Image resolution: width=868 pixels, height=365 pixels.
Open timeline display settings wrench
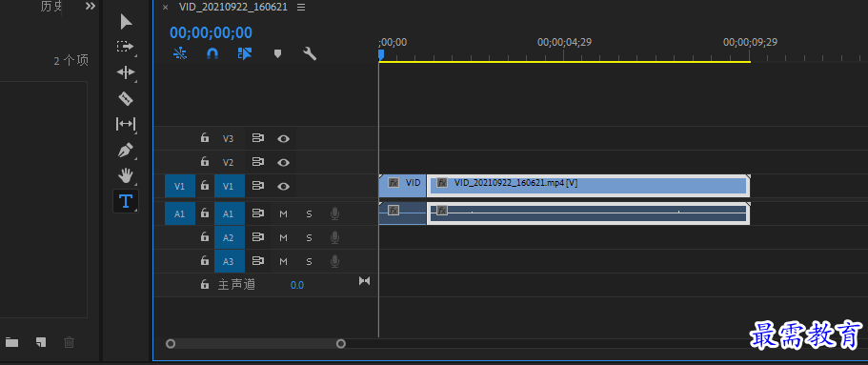(x=310, y=53)
